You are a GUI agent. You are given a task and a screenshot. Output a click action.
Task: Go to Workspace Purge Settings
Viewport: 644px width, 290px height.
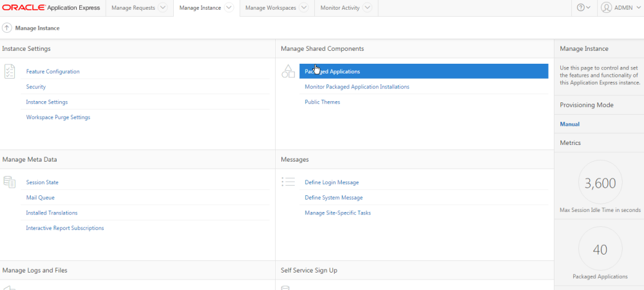58,117
